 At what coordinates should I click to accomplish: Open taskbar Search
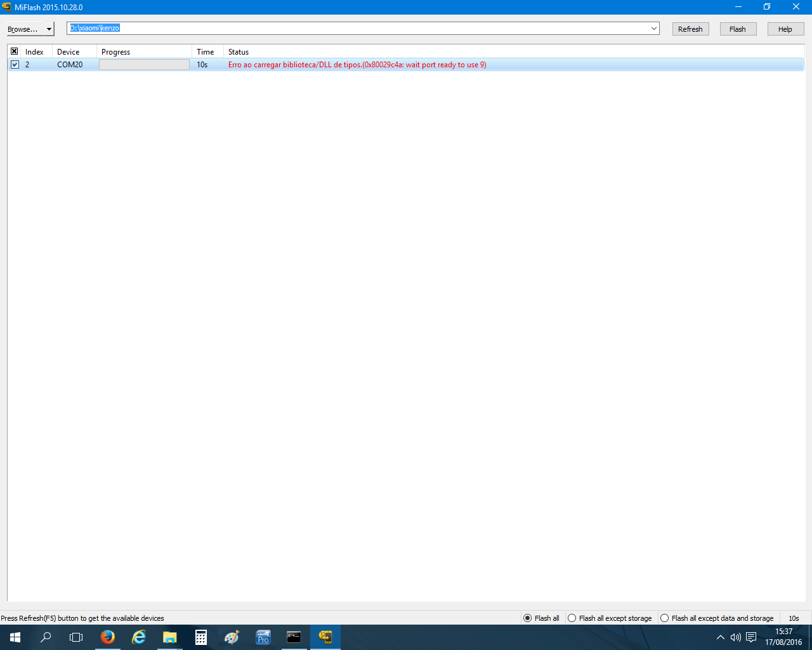[46, 637]
